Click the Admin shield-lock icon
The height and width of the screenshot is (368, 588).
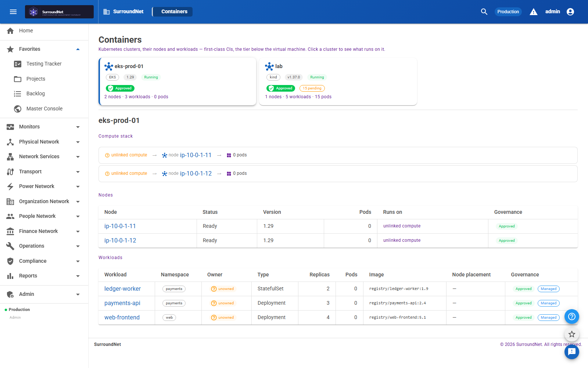(10, 294)
